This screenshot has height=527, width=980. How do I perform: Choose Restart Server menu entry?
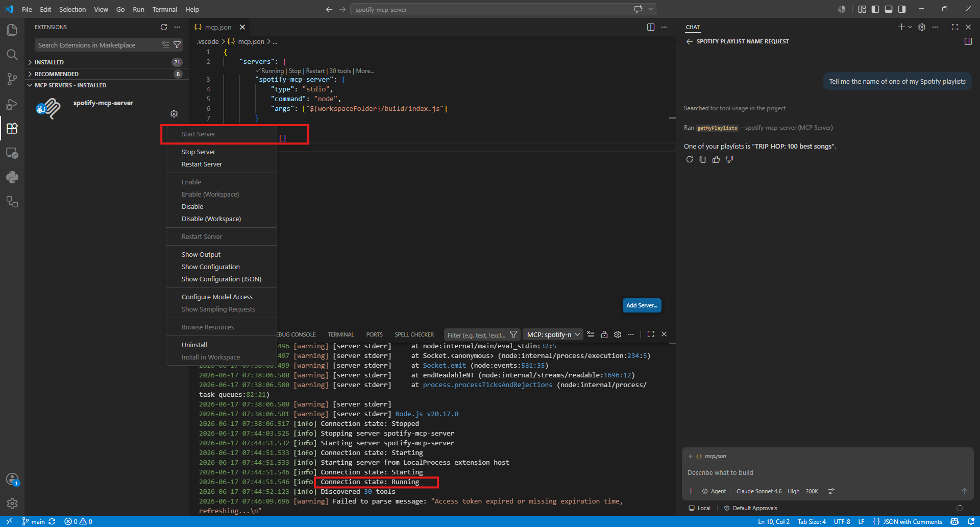(x=222, y=164)
